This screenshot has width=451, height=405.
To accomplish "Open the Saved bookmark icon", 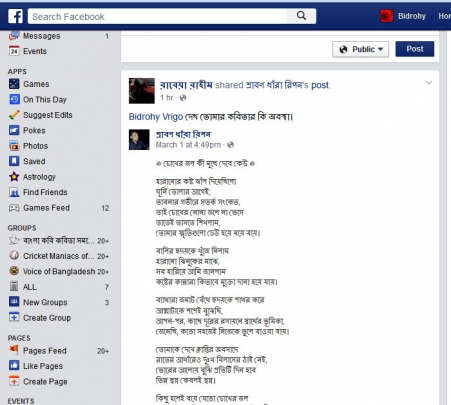I will pos(14,161).
